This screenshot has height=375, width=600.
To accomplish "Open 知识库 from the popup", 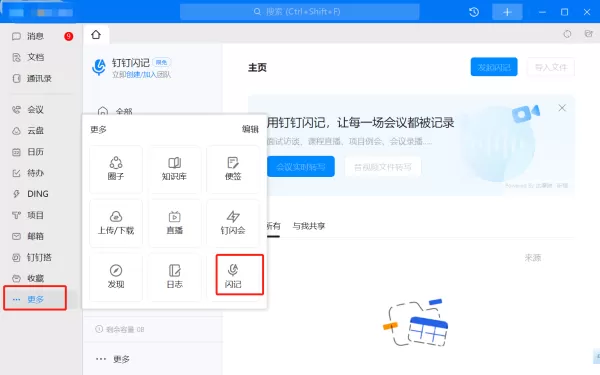I will (174, 169).
